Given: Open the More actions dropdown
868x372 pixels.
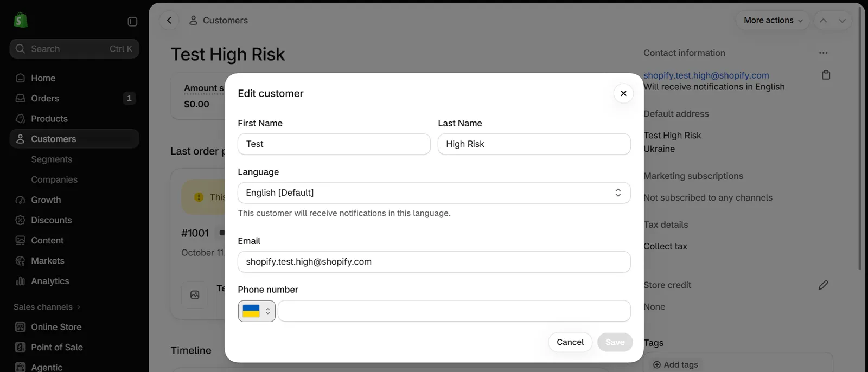Looking at the screenshot, I should click(773, 20).
